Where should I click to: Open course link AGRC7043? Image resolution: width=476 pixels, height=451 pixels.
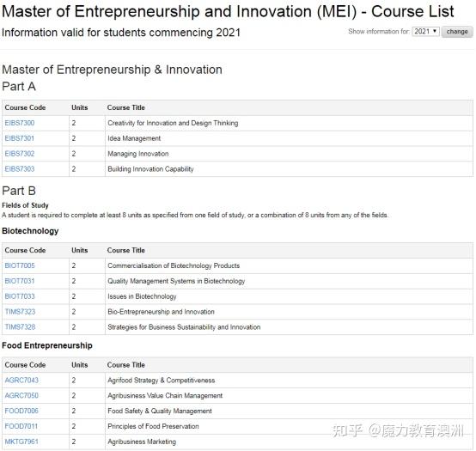pos(21,381)
